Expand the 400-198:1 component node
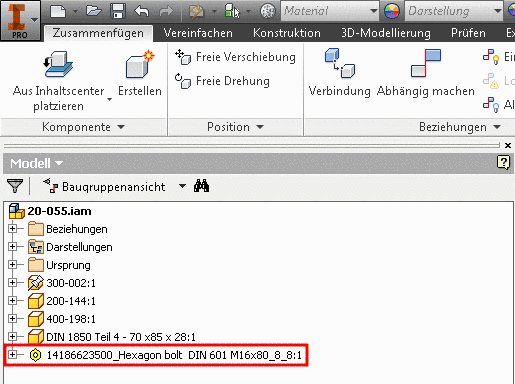Image resolution: width=515 pixels, height=384 pixels. pyautogui.click(x=12, y=319)
